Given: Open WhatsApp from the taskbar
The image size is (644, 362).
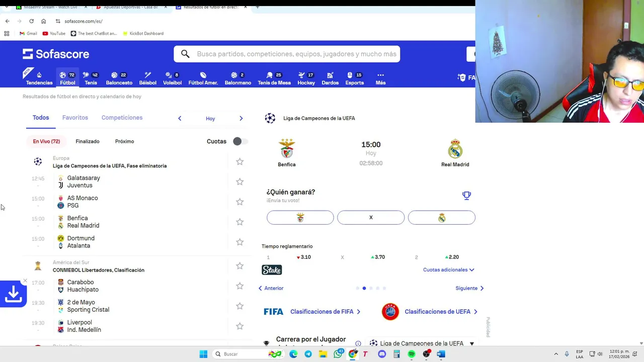Looking at the screenshot, I should pos(338,354).
